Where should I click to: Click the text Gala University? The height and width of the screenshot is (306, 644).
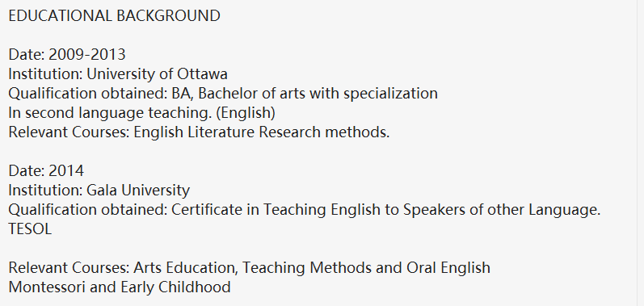[138, 191]
